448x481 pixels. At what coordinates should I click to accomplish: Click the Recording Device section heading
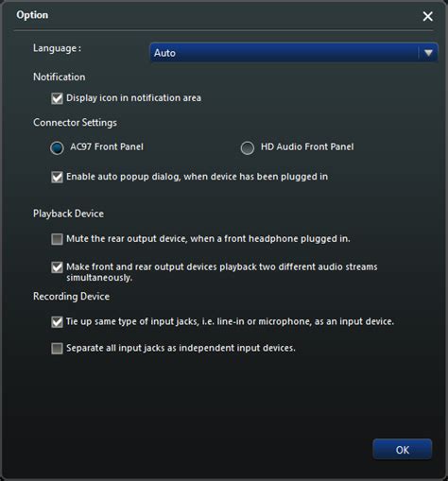coord(71,297)
